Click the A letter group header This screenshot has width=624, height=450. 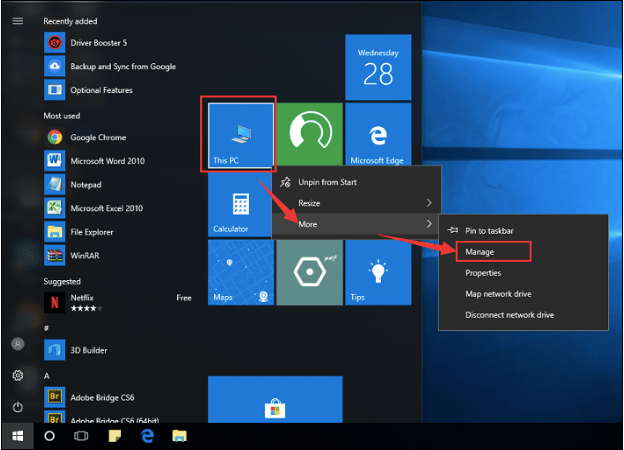point(47,376)
